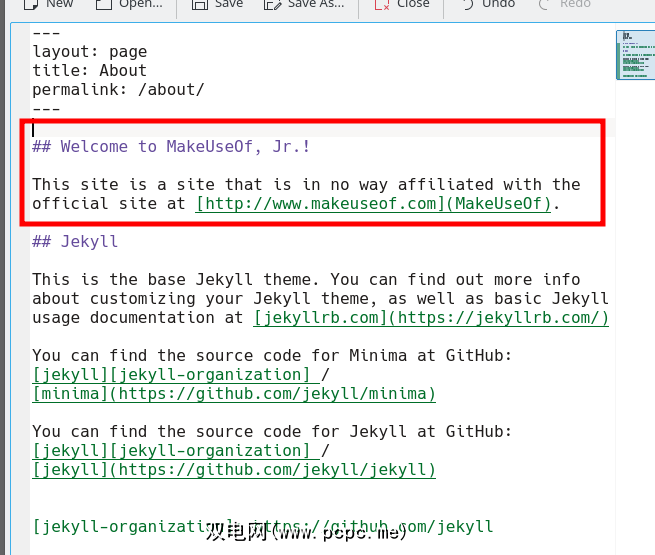Click the New page icon
Viewport: 655px width, 555px height.
tap(31, 4)
